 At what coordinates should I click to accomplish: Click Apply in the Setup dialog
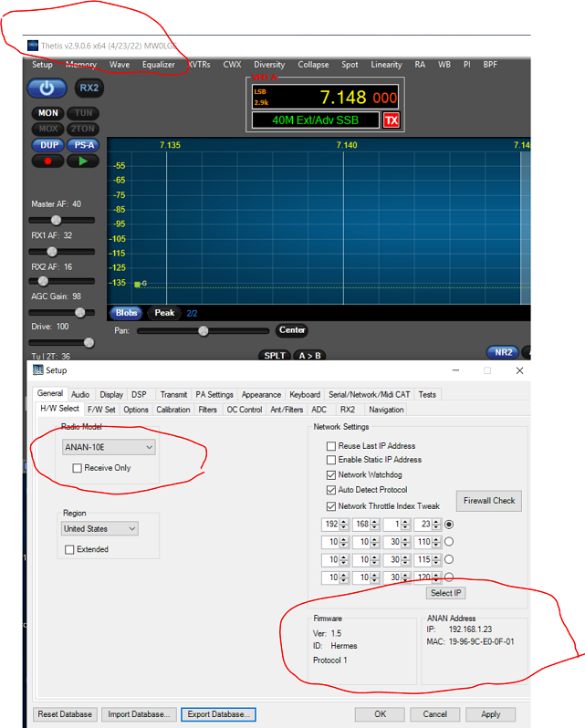(490, 714)
